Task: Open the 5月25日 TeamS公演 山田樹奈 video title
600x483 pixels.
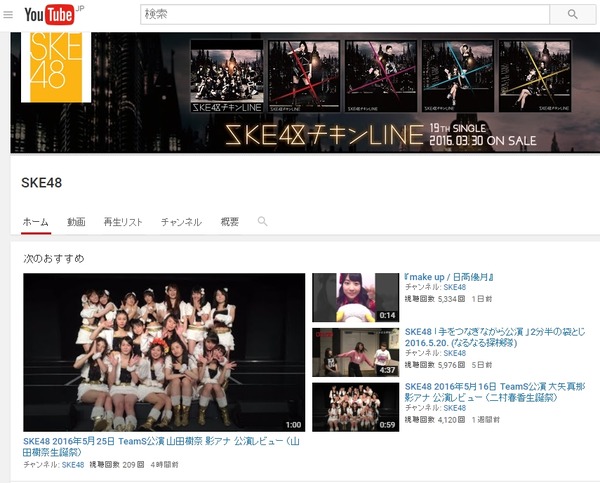Action: click(161, 446)
